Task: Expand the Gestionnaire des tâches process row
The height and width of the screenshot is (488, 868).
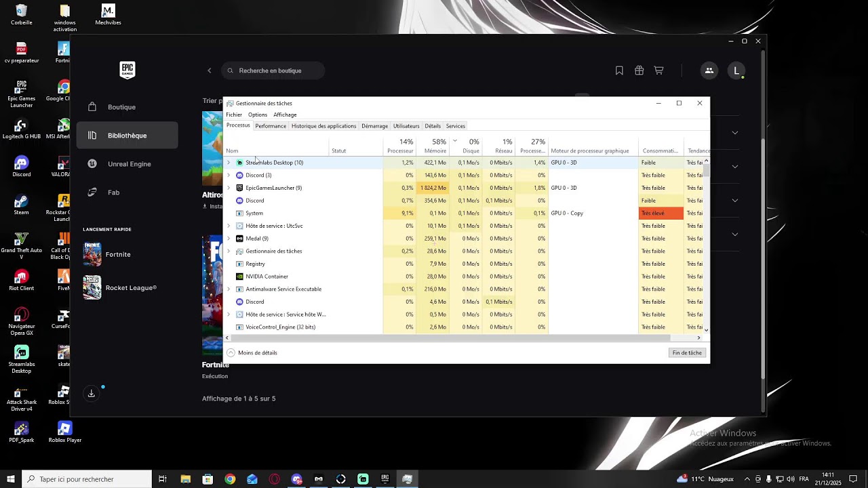Action: pyautogui.click(x=229, y=251)
